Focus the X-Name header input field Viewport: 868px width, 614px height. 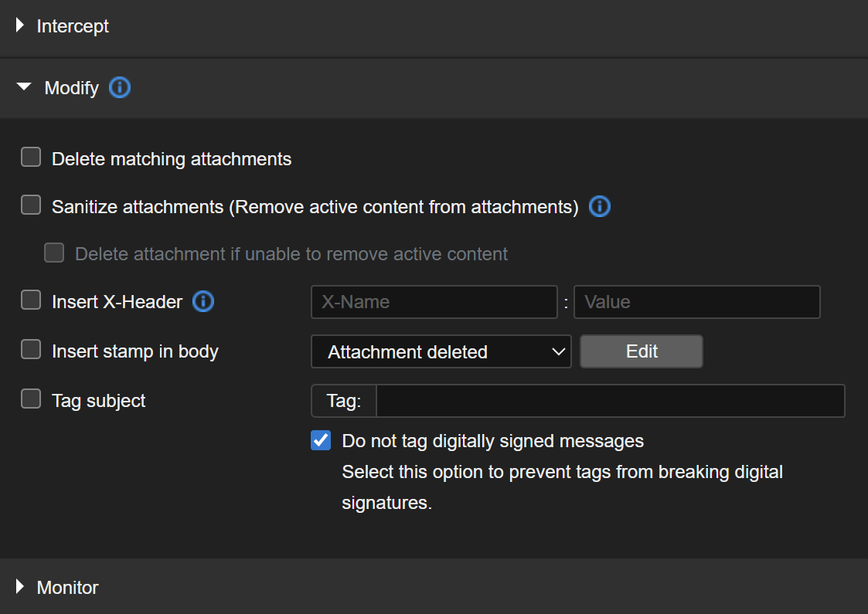point(434,302)
